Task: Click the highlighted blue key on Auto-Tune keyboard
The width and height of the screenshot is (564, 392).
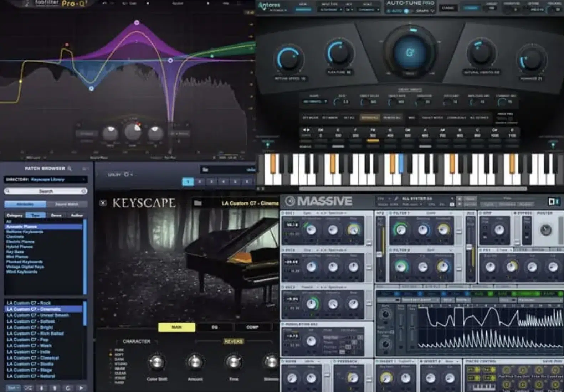Action: click(401, 164)
